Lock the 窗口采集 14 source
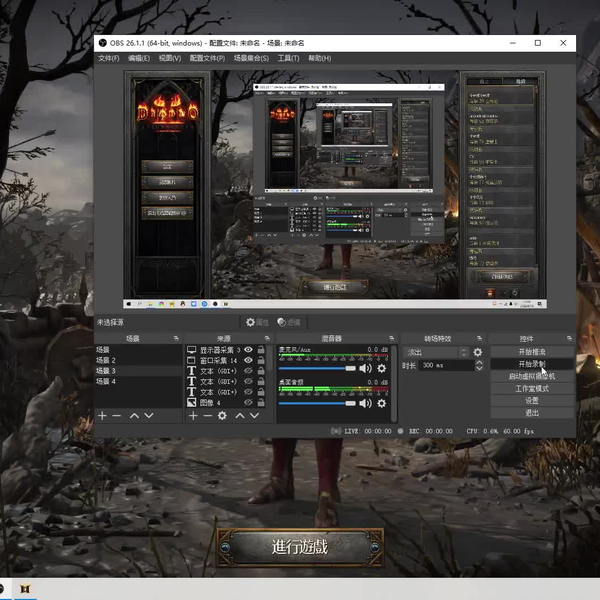The image size is (600, 600). 261,360
